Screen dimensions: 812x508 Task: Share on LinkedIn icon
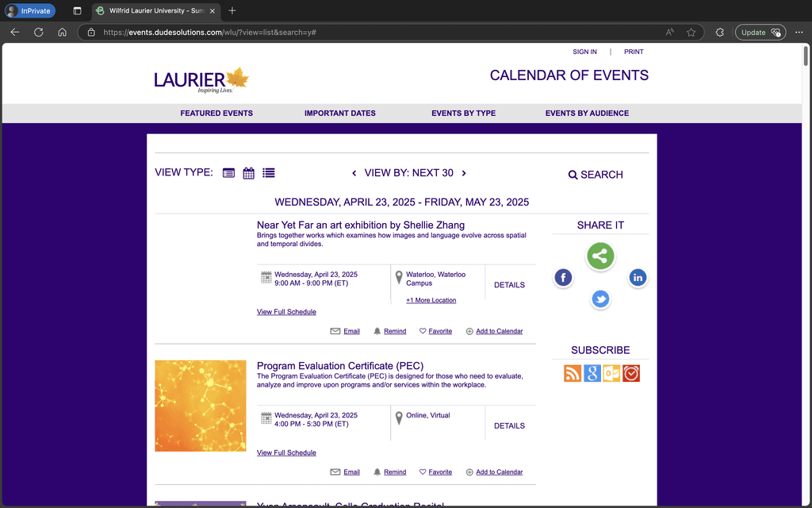[638, 277]
